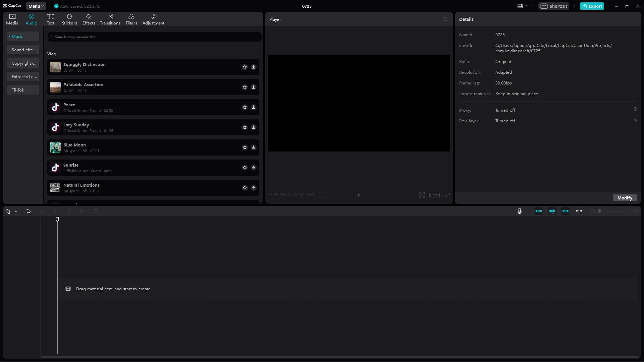The height and width of the screenshot is (362, 644).
Task: Open the Player panel options menu icon
Action: (x=445, y=19)
